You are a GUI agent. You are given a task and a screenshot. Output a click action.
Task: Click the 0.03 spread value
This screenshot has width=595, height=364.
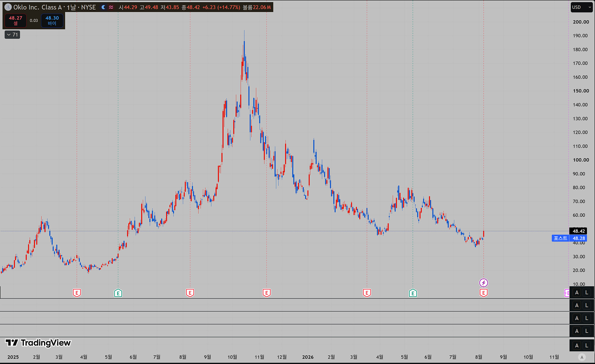[34, 20]
